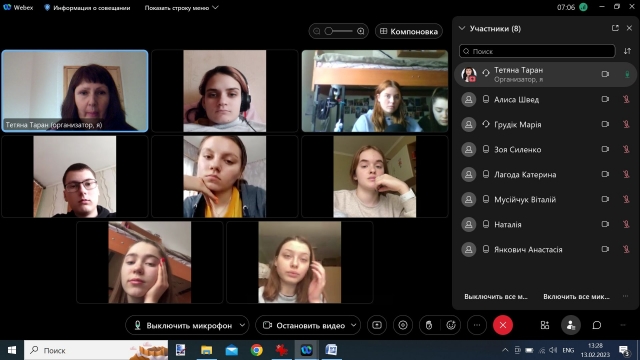The height and width of the screenshot is (360, 640).
Task: Click camera icon for Янкович Анастасія
Action: (605, 249)
